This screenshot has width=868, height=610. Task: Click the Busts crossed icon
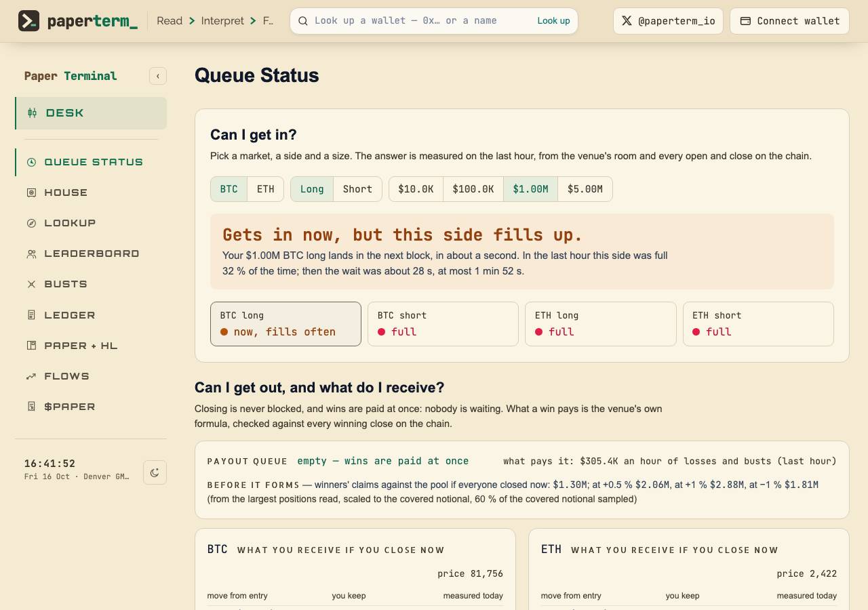pos(31,284)
